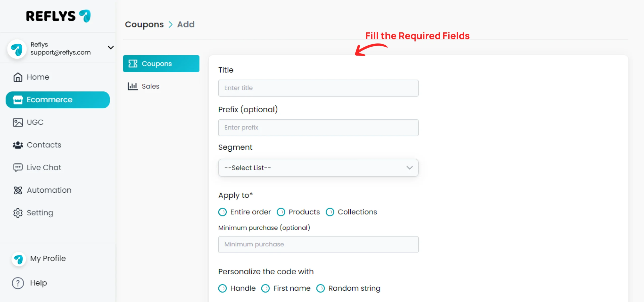This screenshot has height=302, width=644.
Task: Click the Help question mark icon
Action: click(18, 283)
